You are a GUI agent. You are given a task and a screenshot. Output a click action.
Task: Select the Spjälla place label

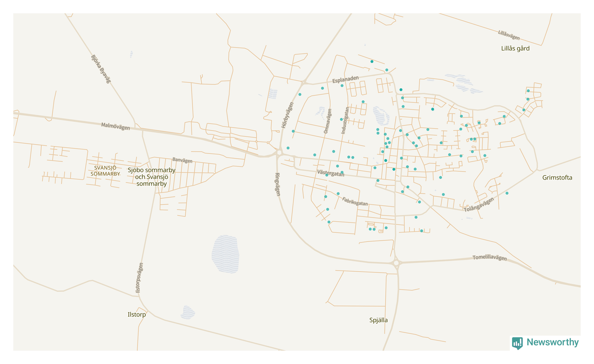[x=379, y=320]
